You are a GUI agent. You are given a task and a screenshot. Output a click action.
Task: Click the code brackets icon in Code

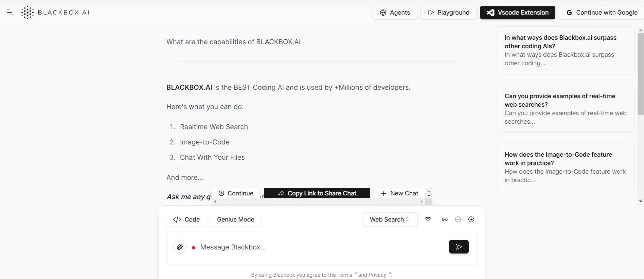pyautogui.click(x=177, y=220)
